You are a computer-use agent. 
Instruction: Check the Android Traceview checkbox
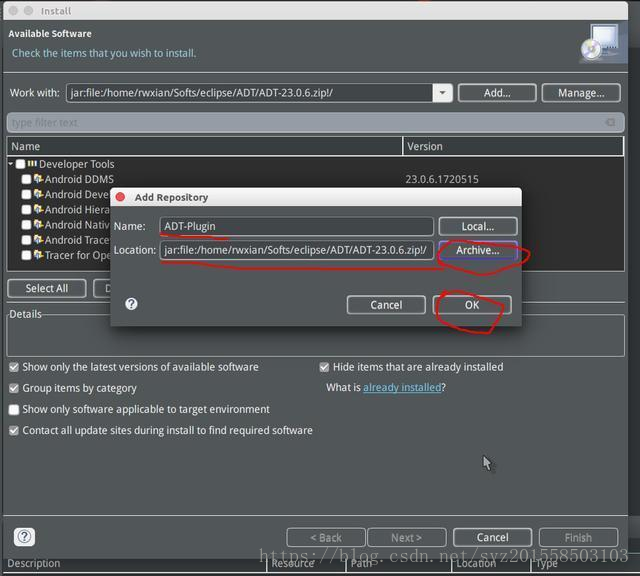(x=27, y=240)
